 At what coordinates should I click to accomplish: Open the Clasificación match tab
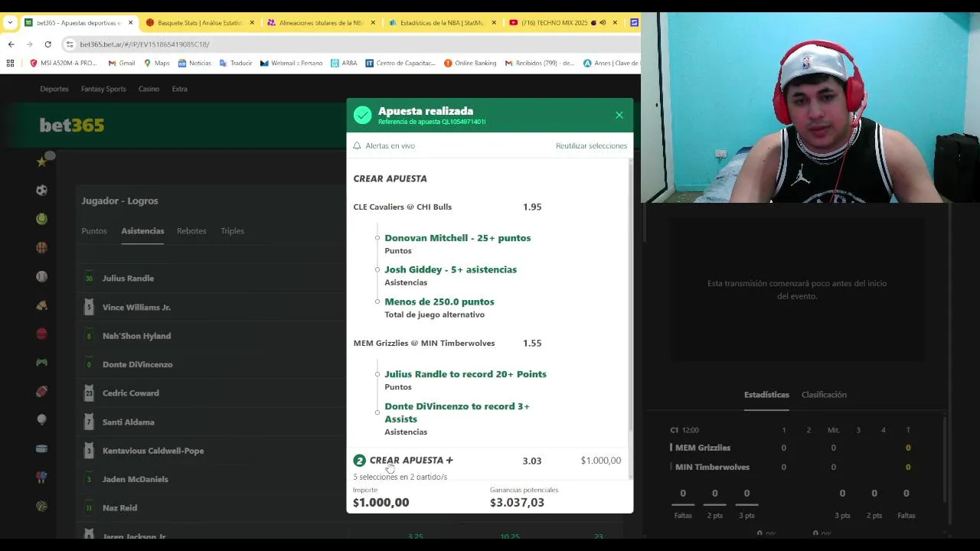point(824,395)
